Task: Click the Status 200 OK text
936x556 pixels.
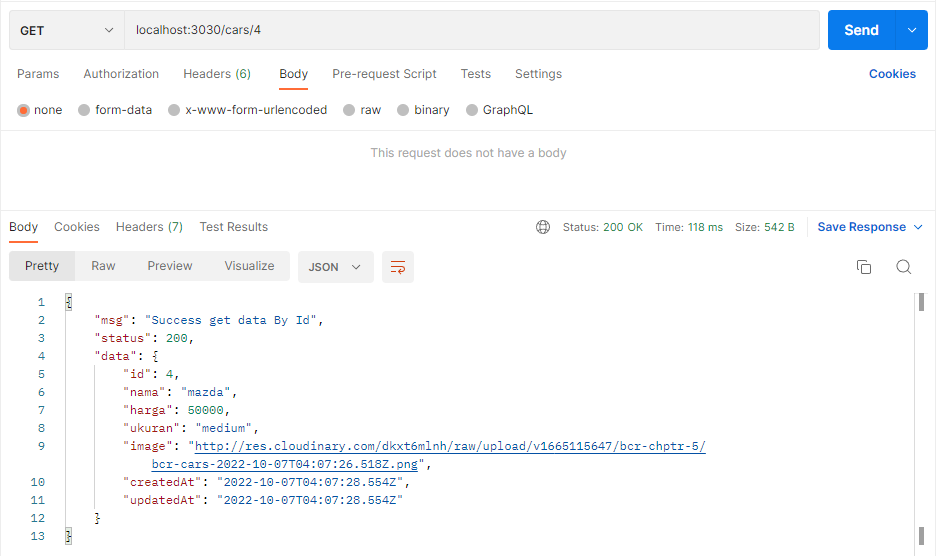Action: tap(602, 227)
